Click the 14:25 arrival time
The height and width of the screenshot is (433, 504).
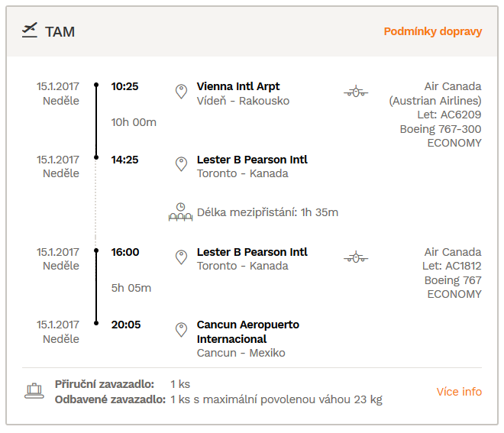pos(124,160)
